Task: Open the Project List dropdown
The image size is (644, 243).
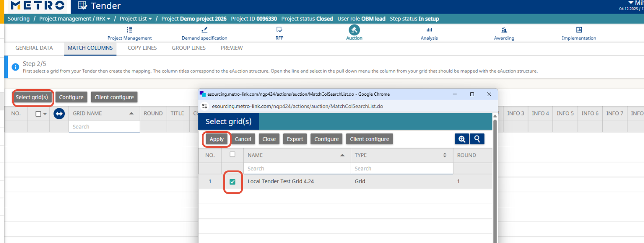Action: (136, 19)
